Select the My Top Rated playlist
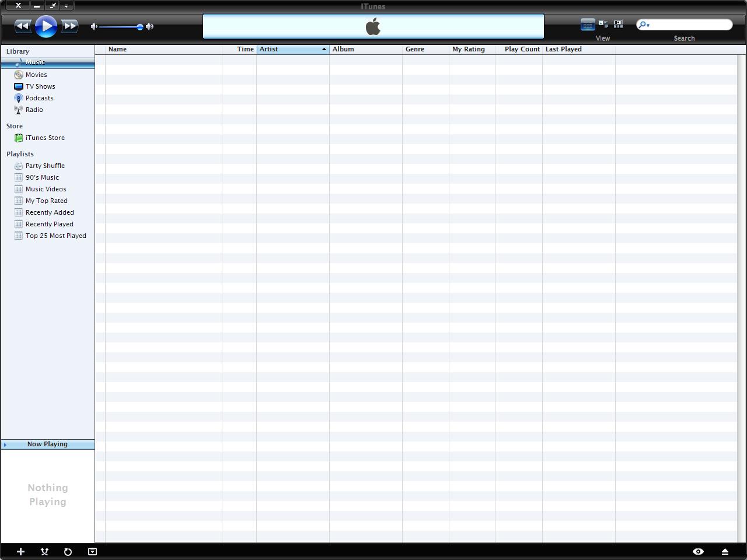 (48, 201)
